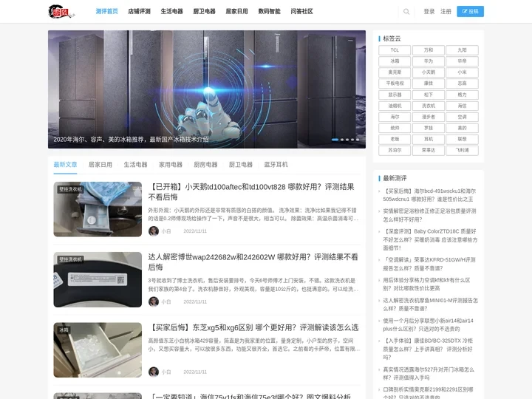532x399 pixels.
Task: Click the author avatar beside 2022/11/11 on the 东芝xg5 article
Action: pyautogui.click(x=154, y=372)
